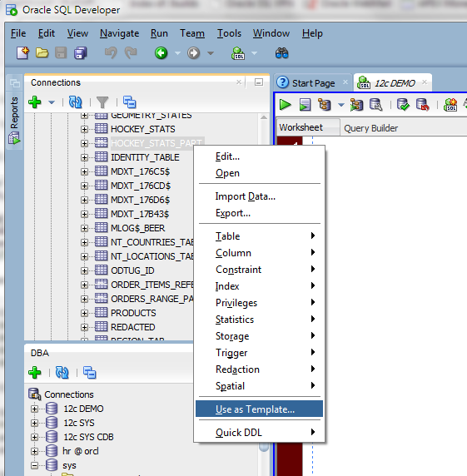Click the Commit database icon
Image resolution: width=467 pixels, height=476 pixels.
[x=403, y=105]
